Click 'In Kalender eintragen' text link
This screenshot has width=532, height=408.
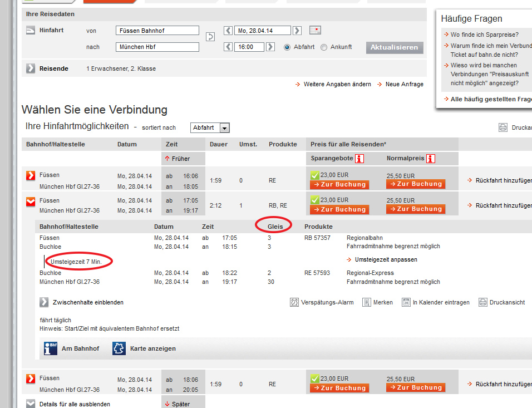(x=441, y=302)
